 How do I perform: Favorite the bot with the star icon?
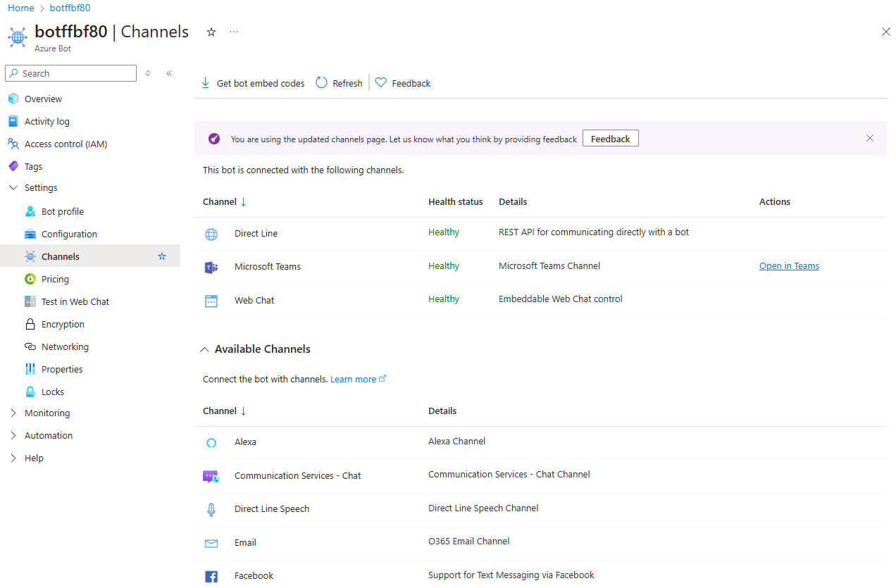tap(211, 32)
